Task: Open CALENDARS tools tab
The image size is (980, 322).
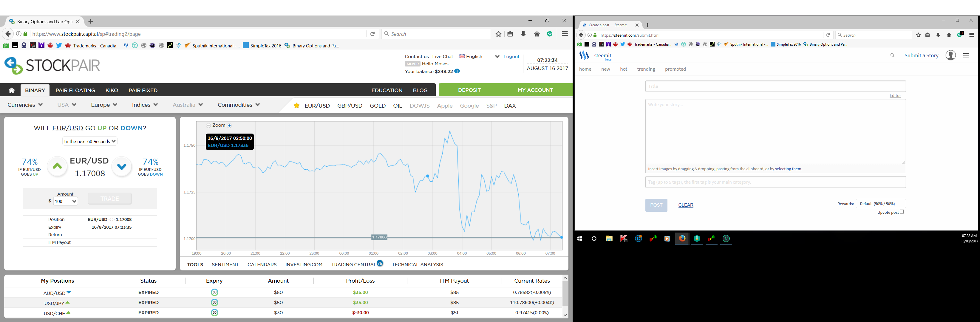Action: click(x=262, y=264)
